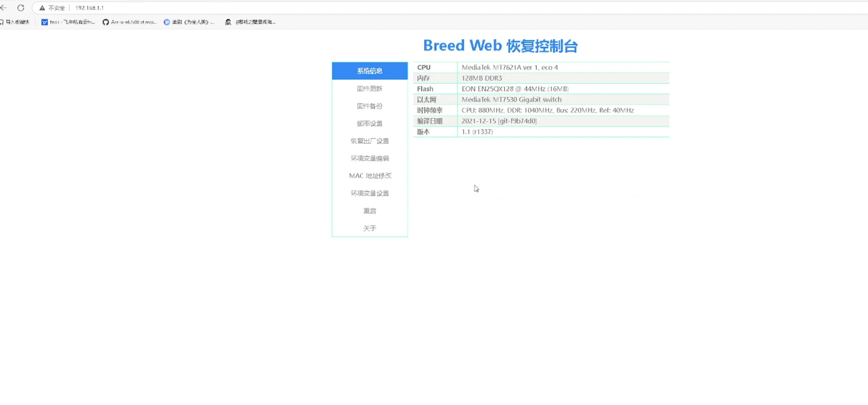Viewport: 868px width, 405px height.
Task: Select MAC 地址修改 menu item
Action: (370, 176)
